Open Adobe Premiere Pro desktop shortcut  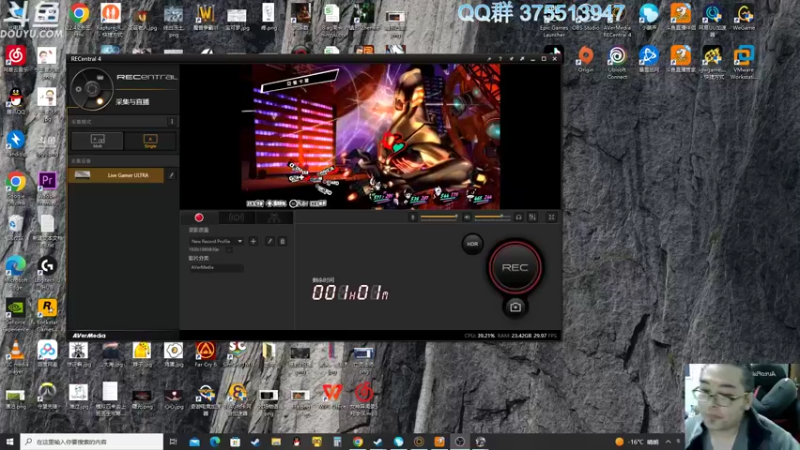(47, 186)
